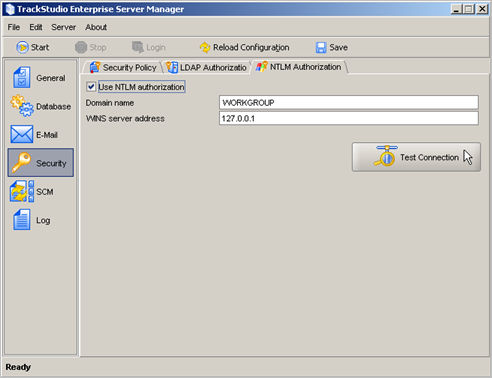
Task: Open the Log document icon
Action: click(x=22, y=220)
